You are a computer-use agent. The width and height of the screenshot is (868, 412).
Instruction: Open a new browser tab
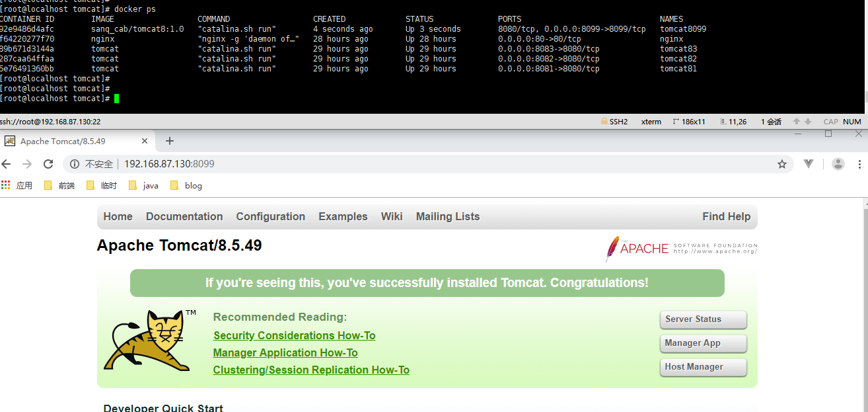pyautogui.click(x=169, y=141)
